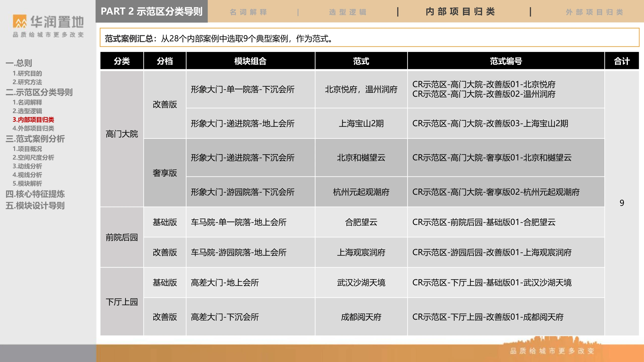The height and width of the screenshot is (362, 644).
Task: Open 4.外部项目归类 in sidebar
Action: pyautogui.click(x=33, y=128)
